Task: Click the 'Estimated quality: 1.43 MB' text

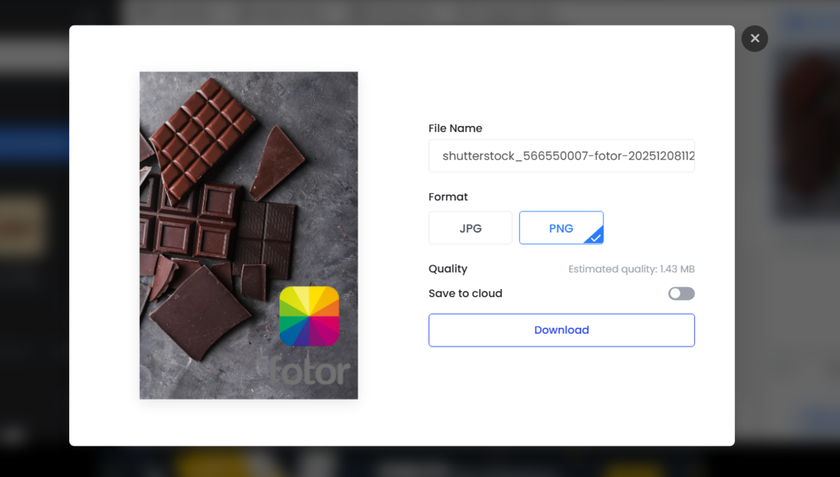Action: click(631, 269)
